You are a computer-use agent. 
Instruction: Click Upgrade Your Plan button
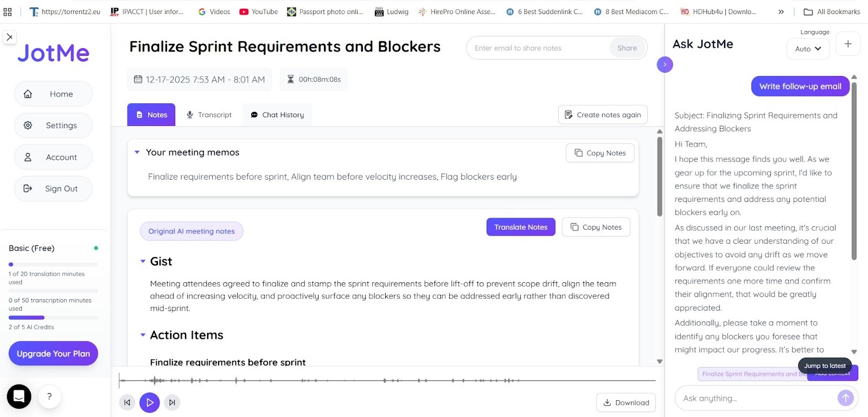(x=53, y=353)
